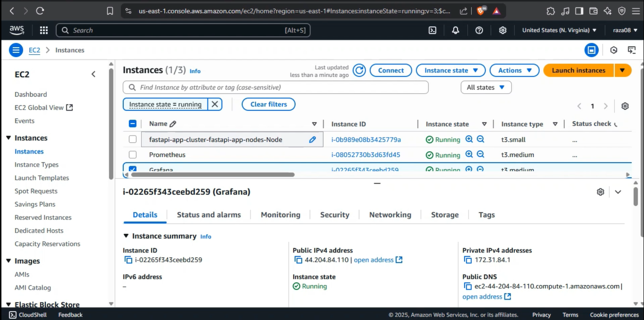This screenshot has width=644, height=320.
Task: Click the notifications bell icon
Action: pos(455,30)
